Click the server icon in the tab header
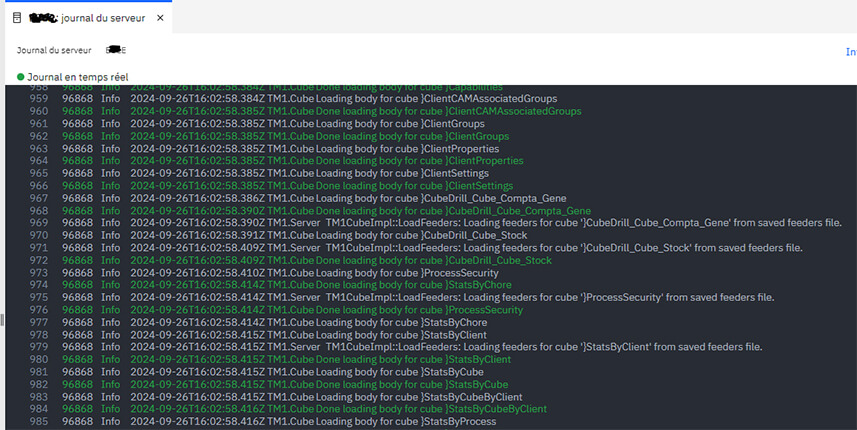The height and width of the screenshot is (430, 857). [x=17, y=17]
